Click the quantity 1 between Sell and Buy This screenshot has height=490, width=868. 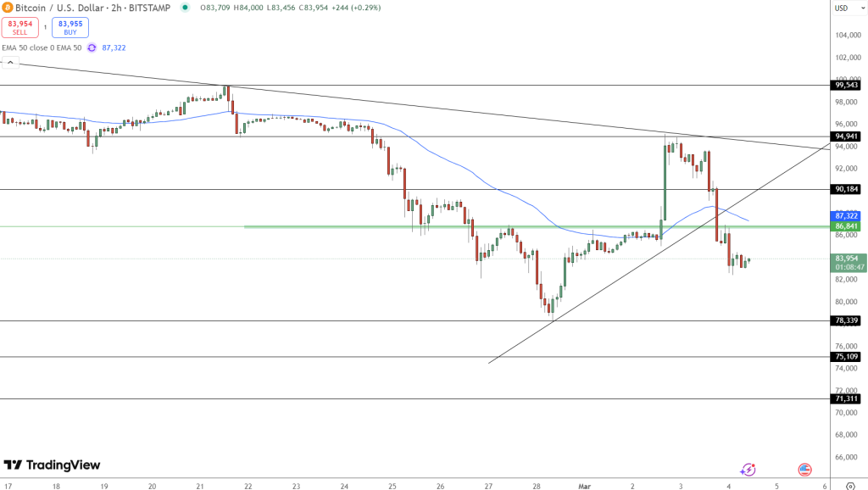point(46,28)
